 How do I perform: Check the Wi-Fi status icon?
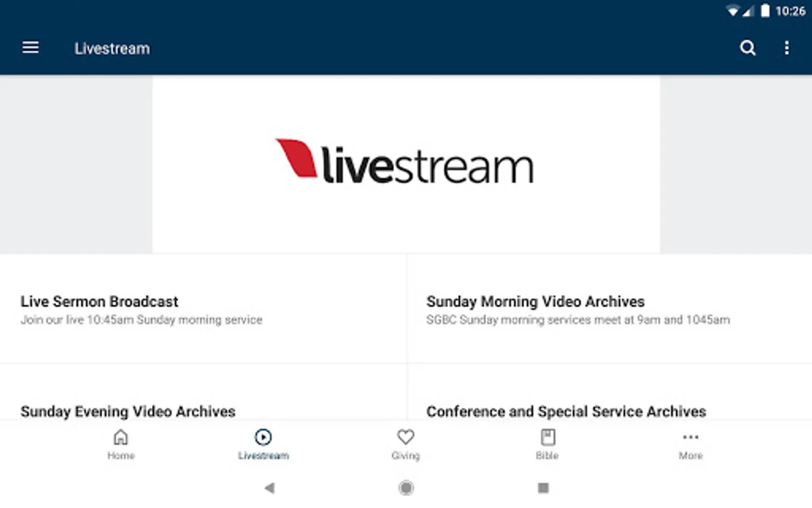click(732, 11)
